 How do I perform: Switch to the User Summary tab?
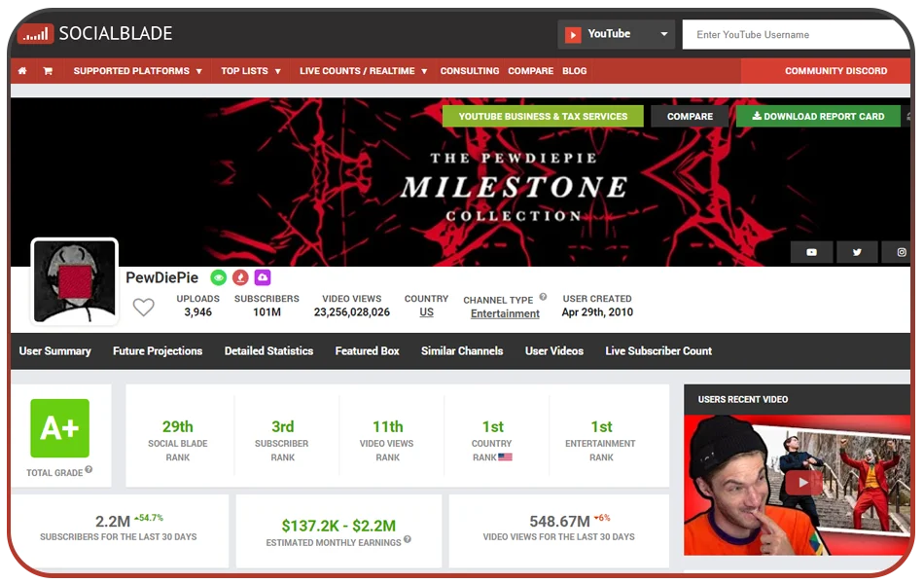click(54, 351)
